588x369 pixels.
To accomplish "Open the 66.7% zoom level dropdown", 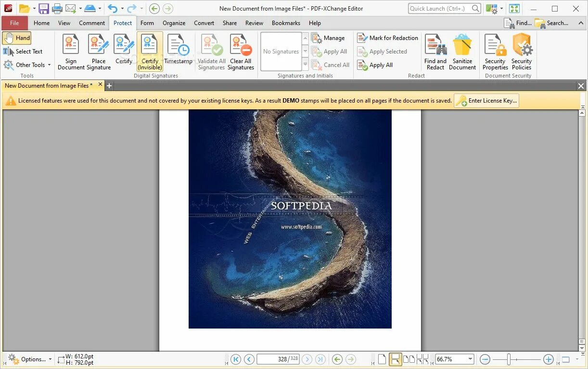I will pos(470,359).
